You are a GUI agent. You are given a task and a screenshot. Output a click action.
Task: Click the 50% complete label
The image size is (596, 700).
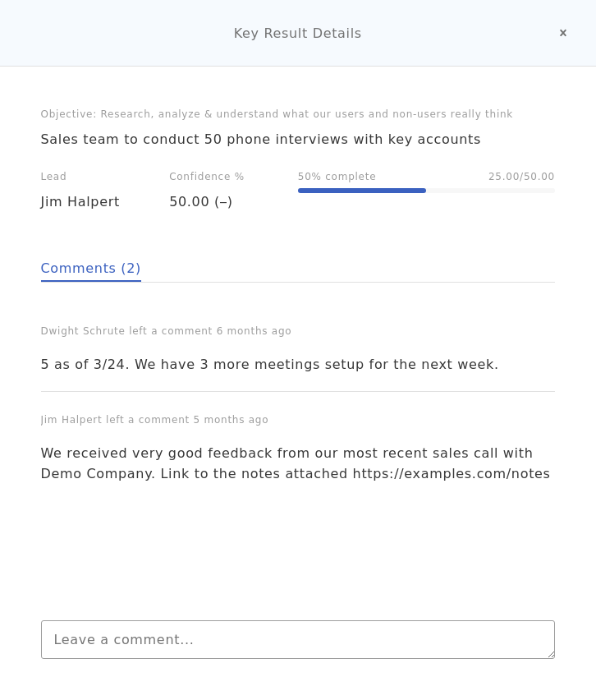[x=337, y=177]
